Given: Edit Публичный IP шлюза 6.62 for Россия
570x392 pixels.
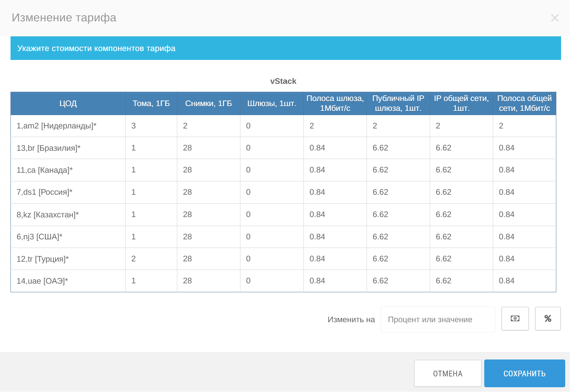Looking at the screenshot, I should point(398,192).
